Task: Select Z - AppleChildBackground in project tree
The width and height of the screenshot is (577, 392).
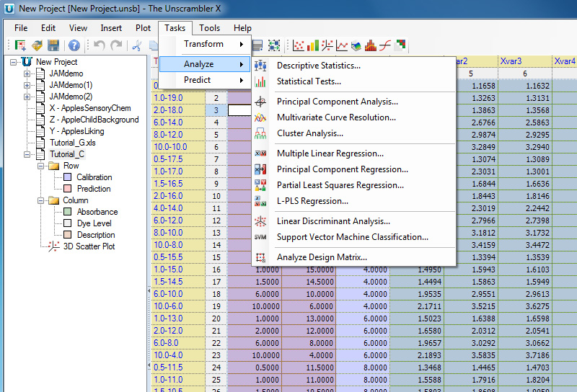Action: 94,120
